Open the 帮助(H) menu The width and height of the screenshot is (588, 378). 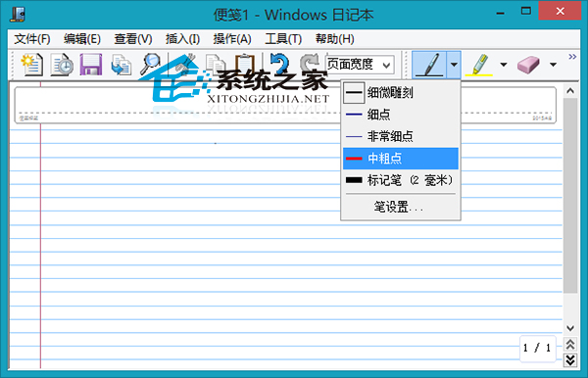(334, 38)
